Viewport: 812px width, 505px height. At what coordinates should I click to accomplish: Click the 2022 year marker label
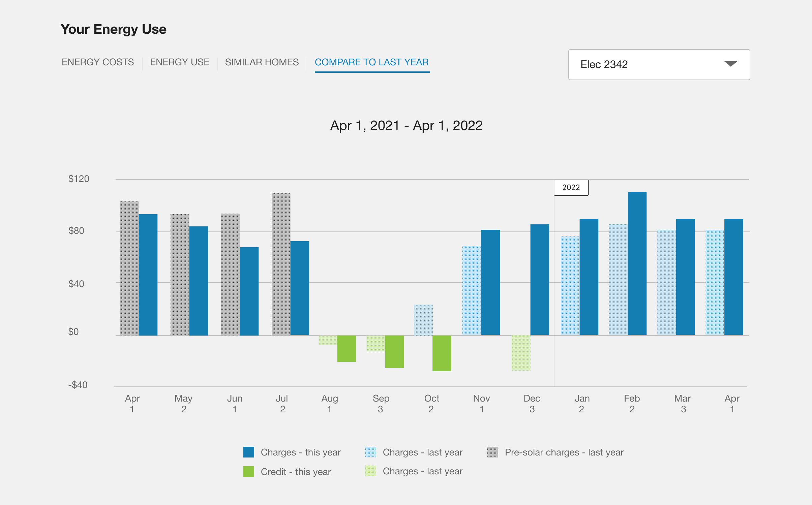coord(571,188)
